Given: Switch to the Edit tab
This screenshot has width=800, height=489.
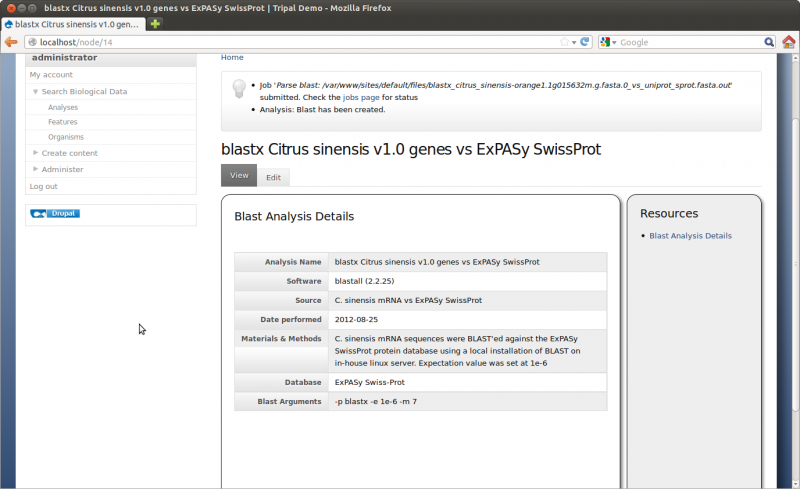Looking at the screenshot, I should click(273, 177).
